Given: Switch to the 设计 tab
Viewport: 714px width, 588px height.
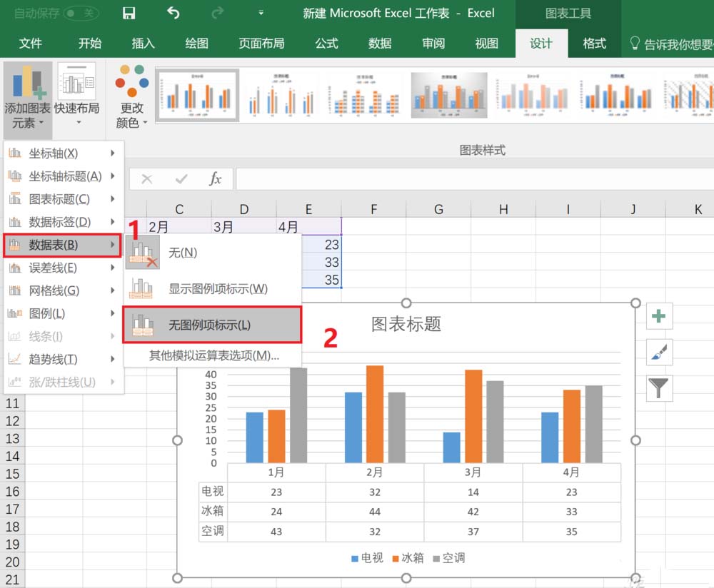Looking at the screenshot, I should [x=541, y=44].
